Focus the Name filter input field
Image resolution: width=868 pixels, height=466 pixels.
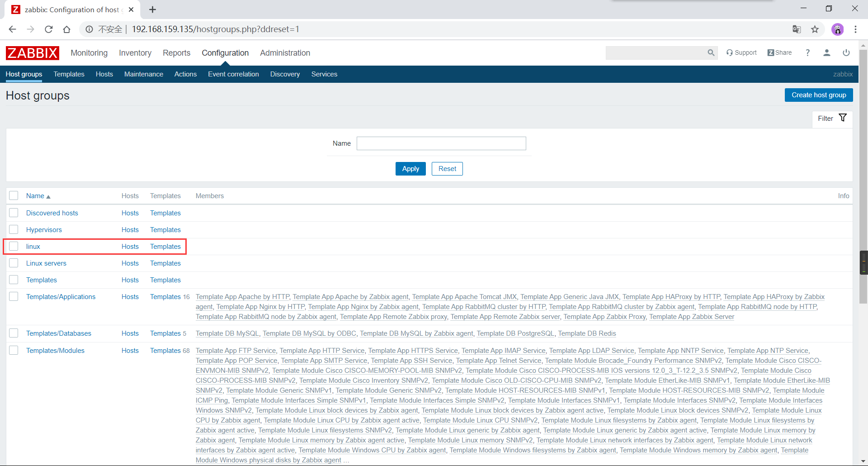click(441, 143)
